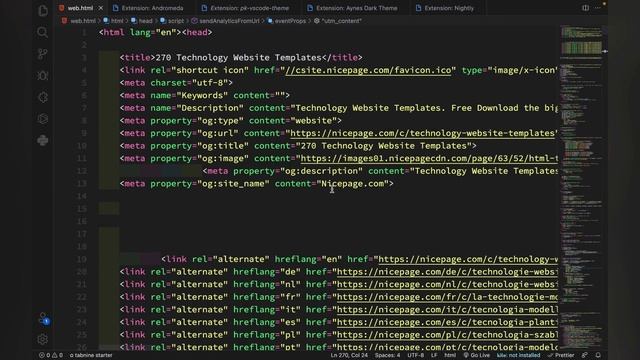Open the notifications bell in the status bar
The height and width of the screenshot is (360, 640).
point(598,355)
